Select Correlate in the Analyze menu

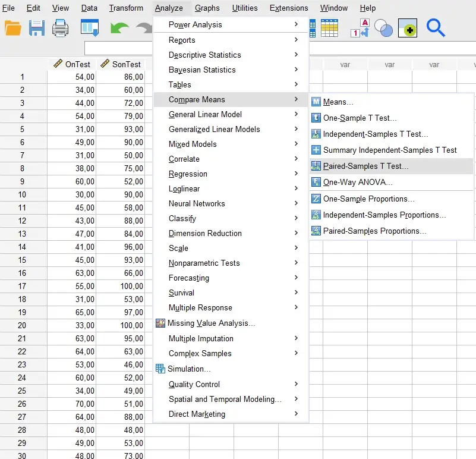click(x=231, y=159)
